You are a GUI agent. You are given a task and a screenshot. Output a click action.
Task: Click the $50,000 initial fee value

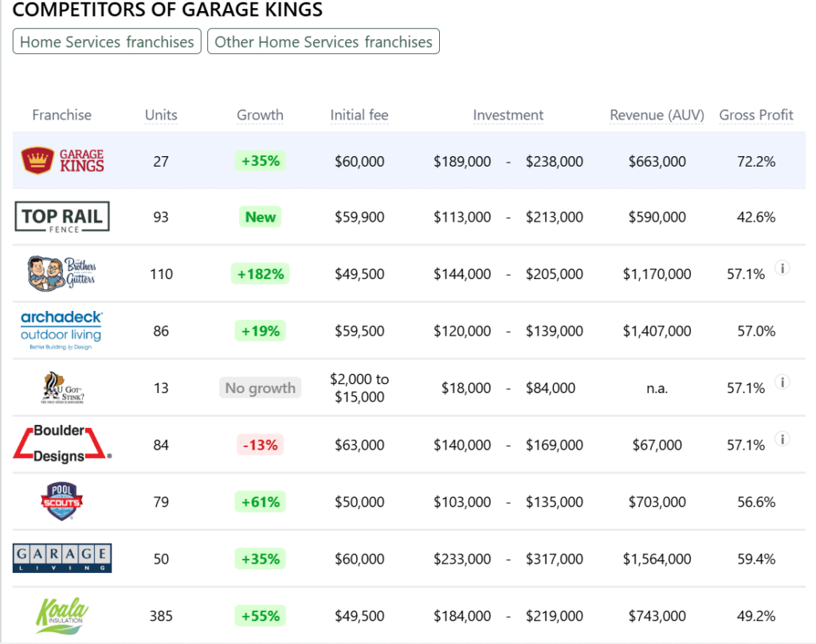point(359,502)
